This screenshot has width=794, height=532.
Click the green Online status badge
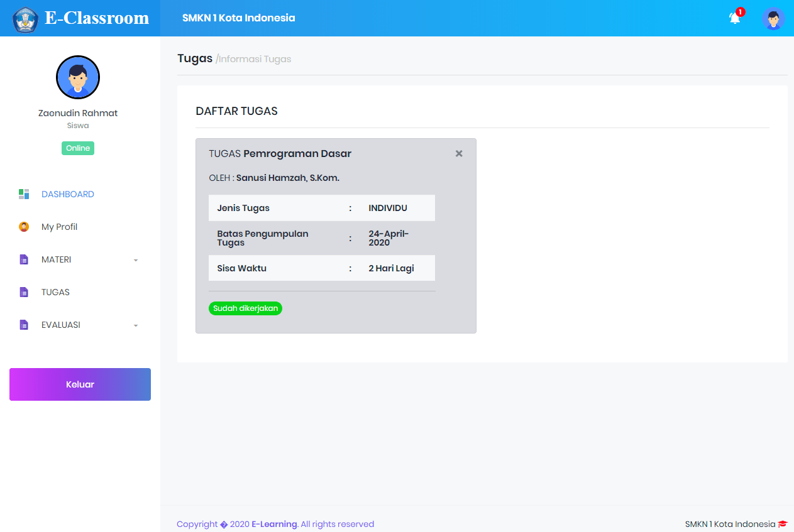[78, 148]
